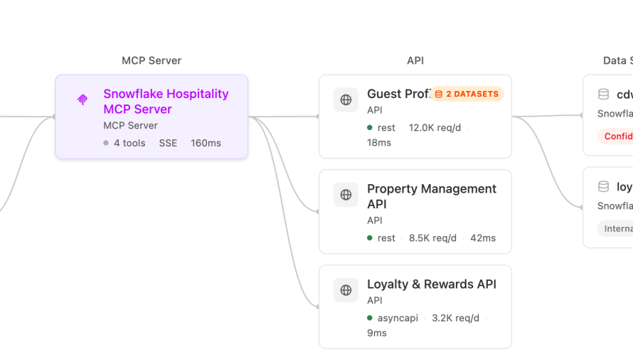The image size is (633, 364).
Task: Click the 18ms latency value
Action: tap(379, 143)
